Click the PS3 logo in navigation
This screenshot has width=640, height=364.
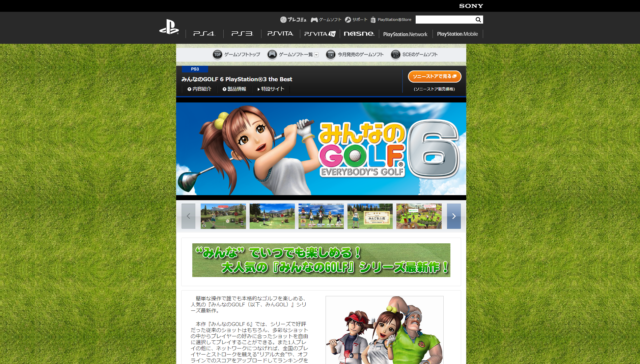click(242, 34)
